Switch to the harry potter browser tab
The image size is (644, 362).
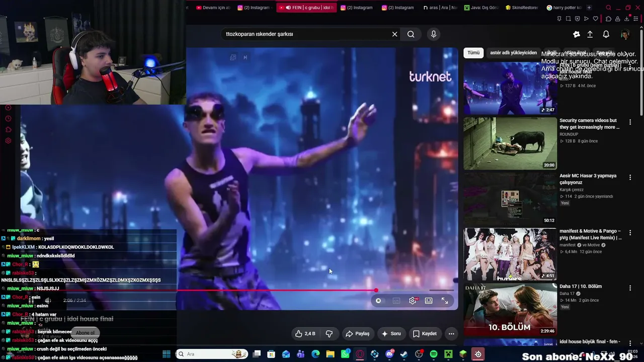pyautogui.click(x=563, y=8)
